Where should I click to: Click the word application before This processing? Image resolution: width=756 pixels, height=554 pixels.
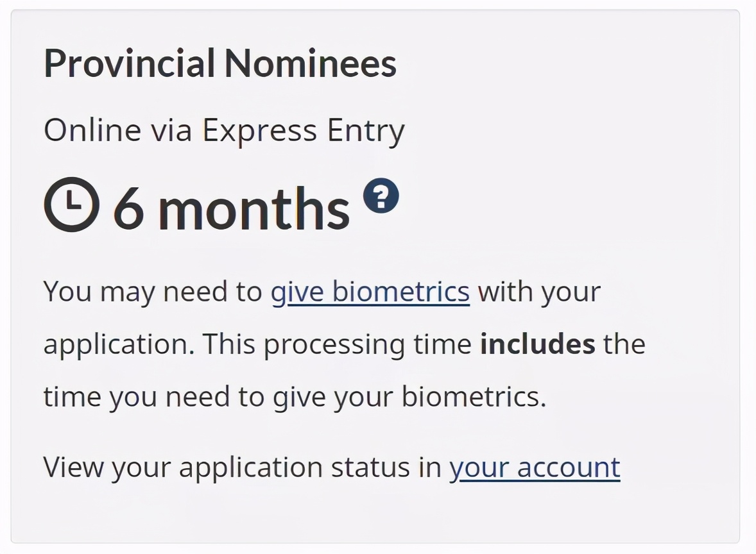tap(119, 344)
